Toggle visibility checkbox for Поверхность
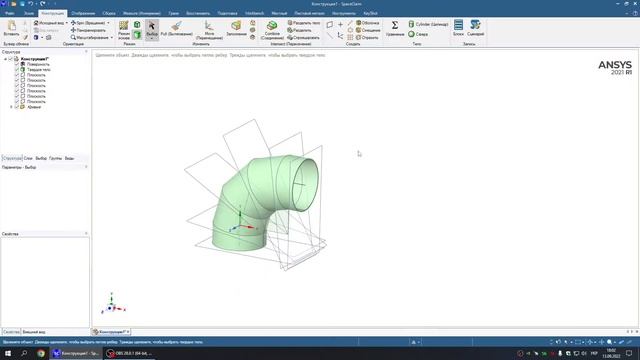Image resolution: width=640 pixels, height=360 pixels. click(17, 64)
